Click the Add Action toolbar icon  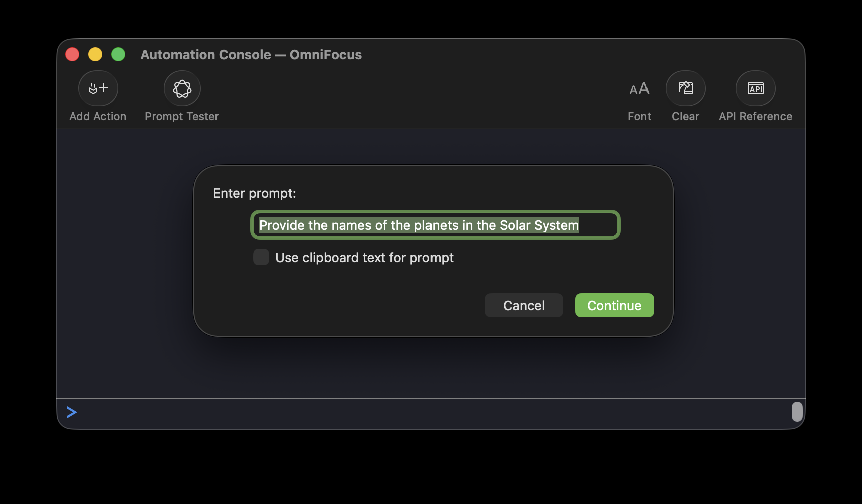click(x=98, y=88)
